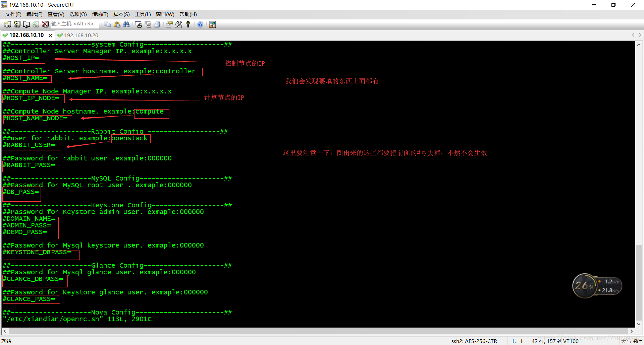Viewport: 644px width, 345px height.
Task: Click the #HOST_IP= line
Action: 21,58
